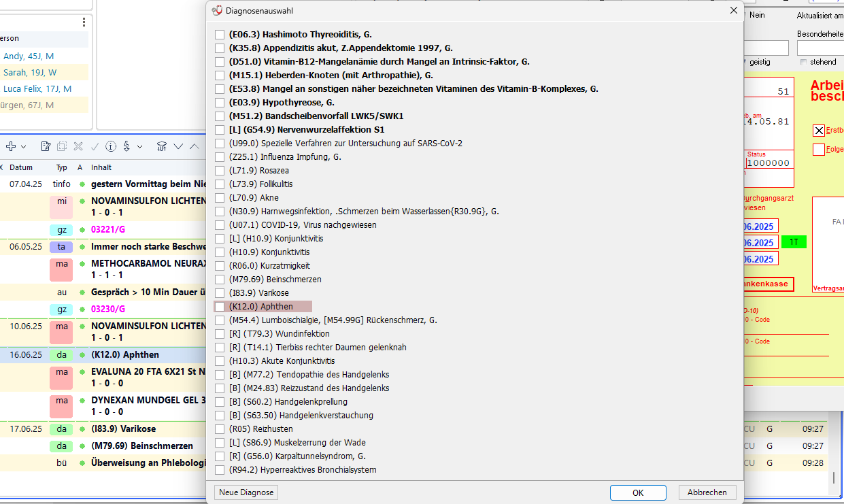Tick checkbox for (U07.1) COVID-19
Image resolution: width=844 pixels, height=504 pixels.
[220, 224]
